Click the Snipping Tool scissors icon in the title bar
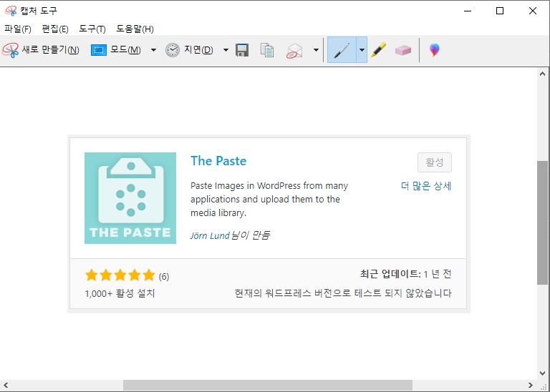Screen dimensions: 550x392 click(11, 11)
